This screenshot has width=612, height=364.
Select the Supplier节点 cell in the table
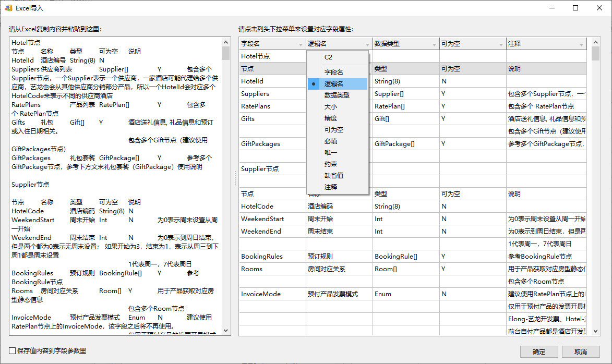pyautogui.click(x=272, y=169)
